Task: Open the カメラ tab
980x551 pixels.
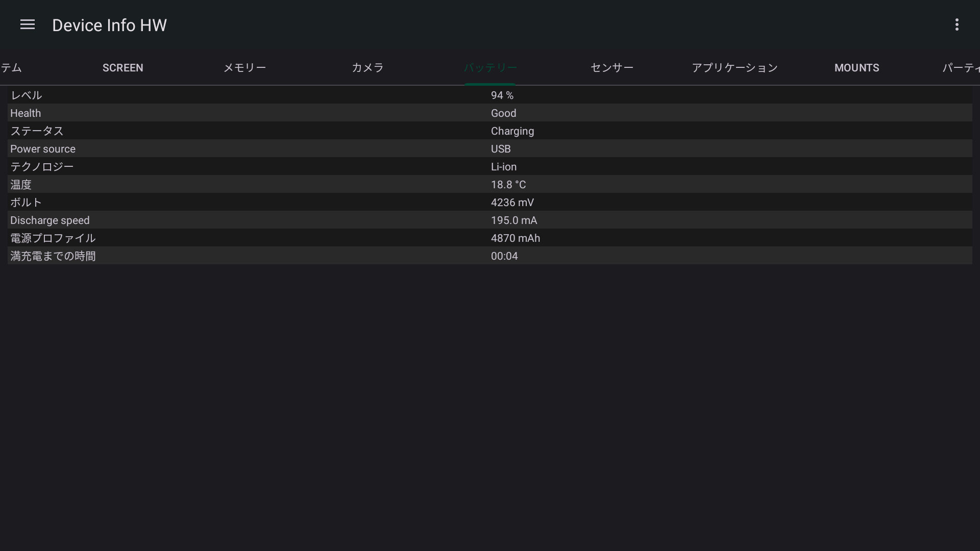Action: 367,68
